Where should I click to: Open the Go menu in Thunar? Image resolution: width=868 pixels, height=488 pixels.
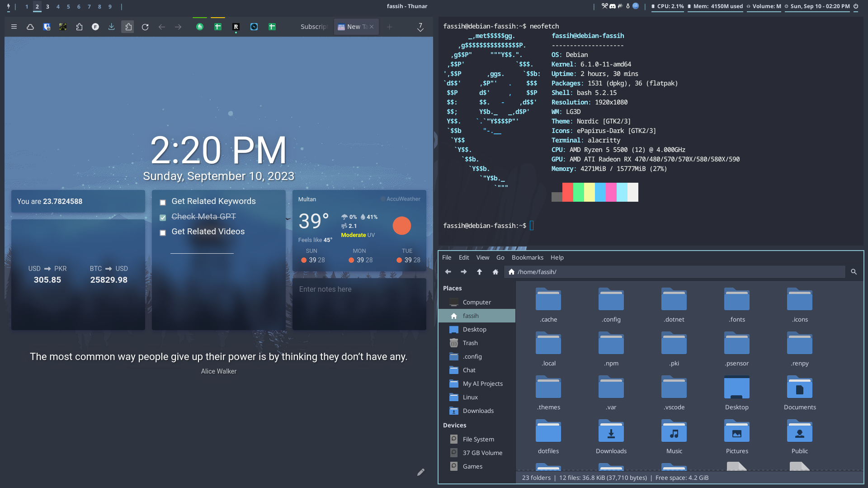(x=500, y=257)
